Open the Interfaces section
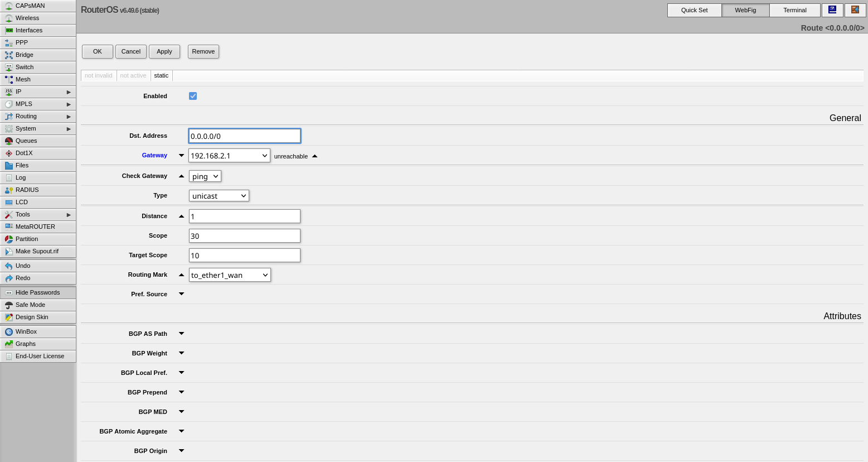This screenshot has width=868, height=462. point(29,30)
